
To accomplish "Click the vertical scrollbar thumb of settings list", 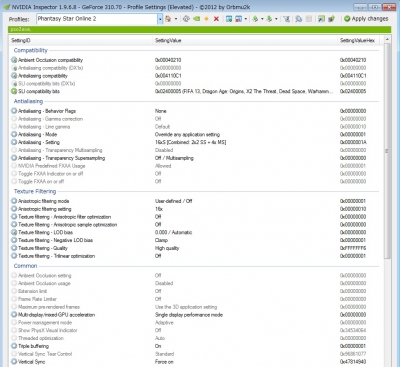I will point(387,151).
